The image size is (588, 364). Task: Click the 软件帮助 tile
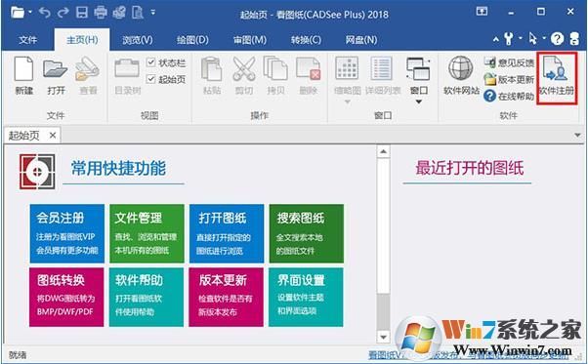coord(147,297)
